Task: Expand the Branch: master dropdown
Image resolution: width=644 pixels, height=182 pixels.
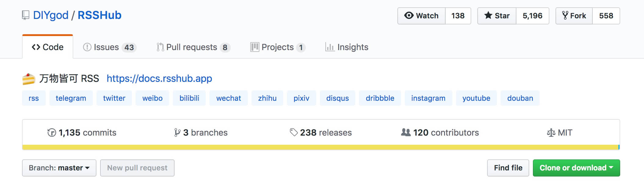Action: (x=59, y=168)
